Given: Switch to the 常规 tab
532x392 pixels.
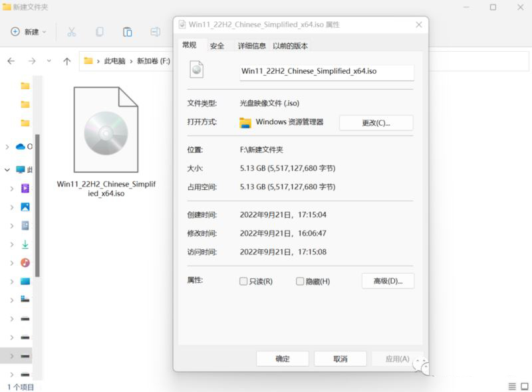Looking at the screenshot, I should [190, 45].
